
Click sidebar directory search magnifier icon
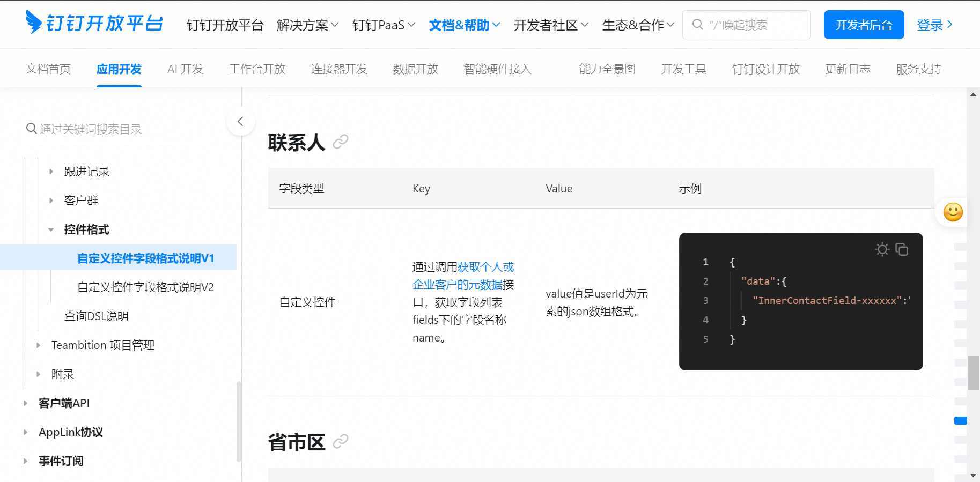pyautogui.click(x=32, y=129)
